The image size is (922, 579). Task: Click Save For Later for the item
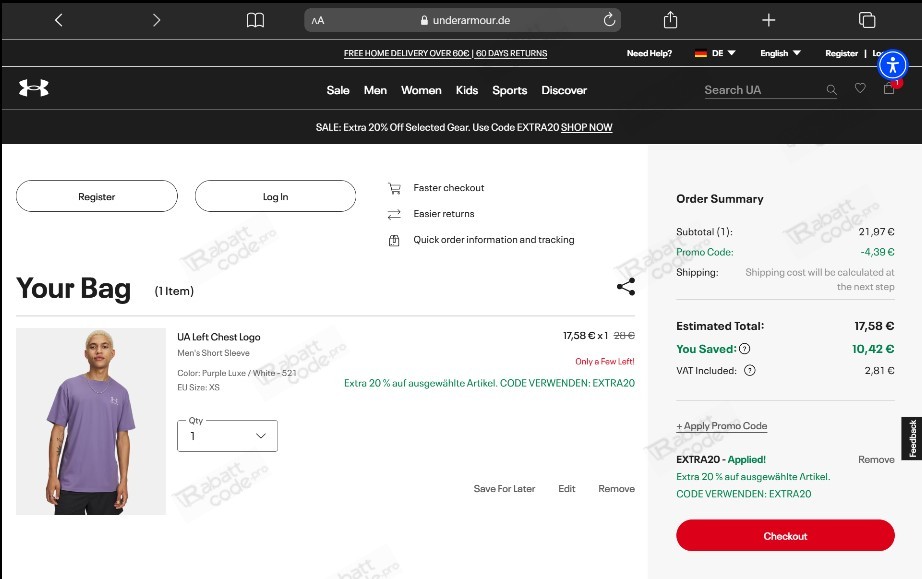(x=504, y=488)
